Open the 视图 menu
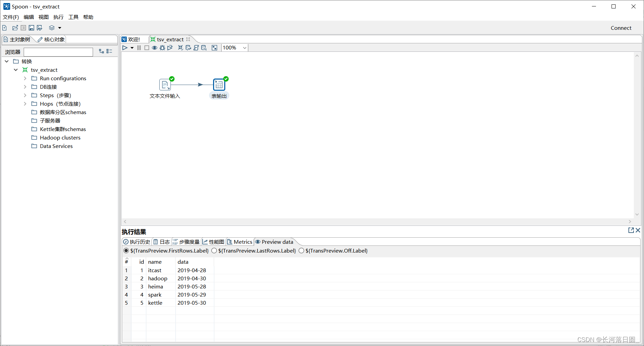Screen dimensions: 644x346 [44, 17]
